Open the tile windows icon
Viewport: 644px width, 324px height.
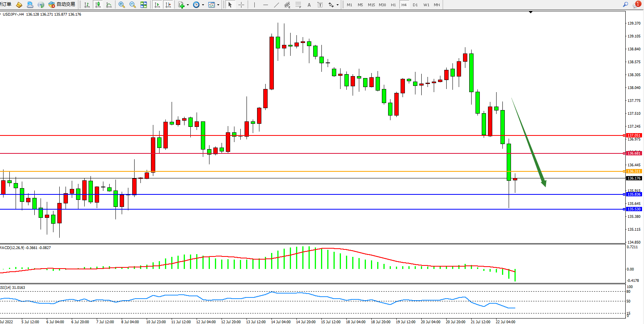coord(144,5)
